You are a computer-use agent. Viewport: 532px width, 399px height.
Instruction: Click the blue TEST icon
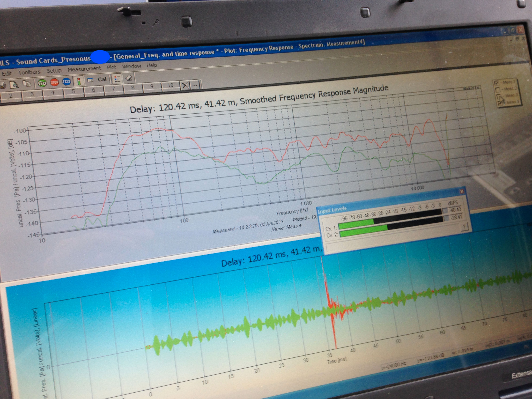(x=66, y=81)
